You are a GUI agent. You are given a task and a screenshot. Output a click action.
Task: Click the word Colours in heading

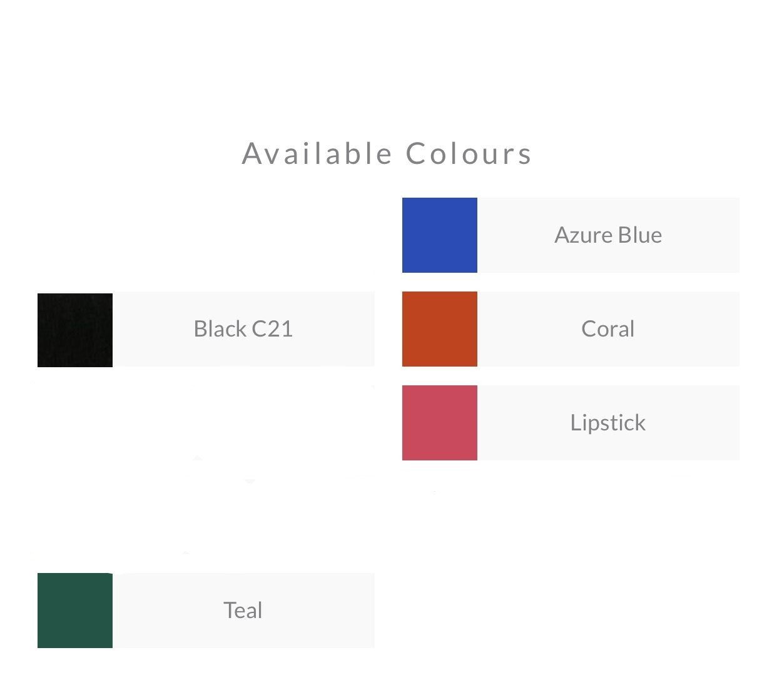[469, 154]
